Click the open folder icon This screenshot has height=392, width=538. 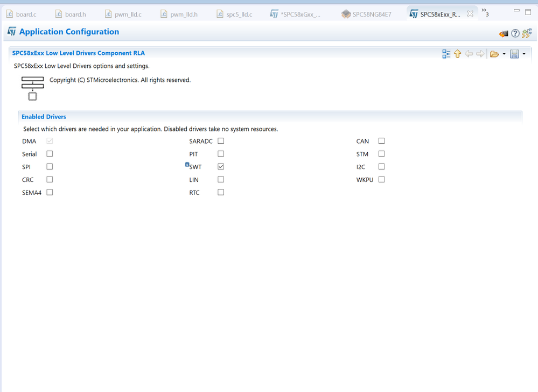494,54
